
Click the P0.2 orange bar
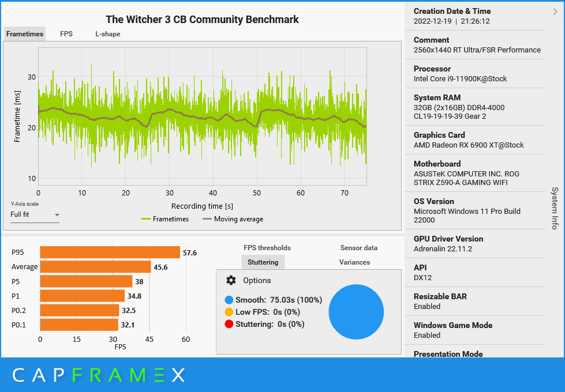click(x=79, y=310)
